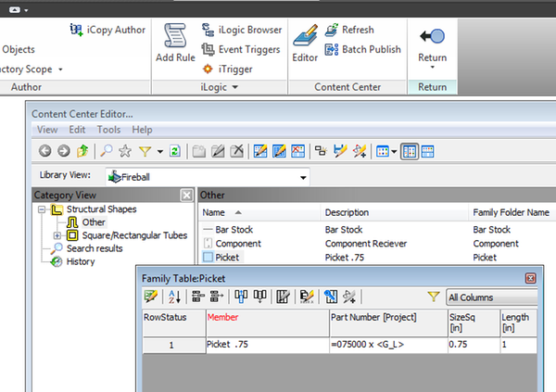556x392 pixels.
Task: Collapse the Structural Shapes tree node
Action: [42, 209]
